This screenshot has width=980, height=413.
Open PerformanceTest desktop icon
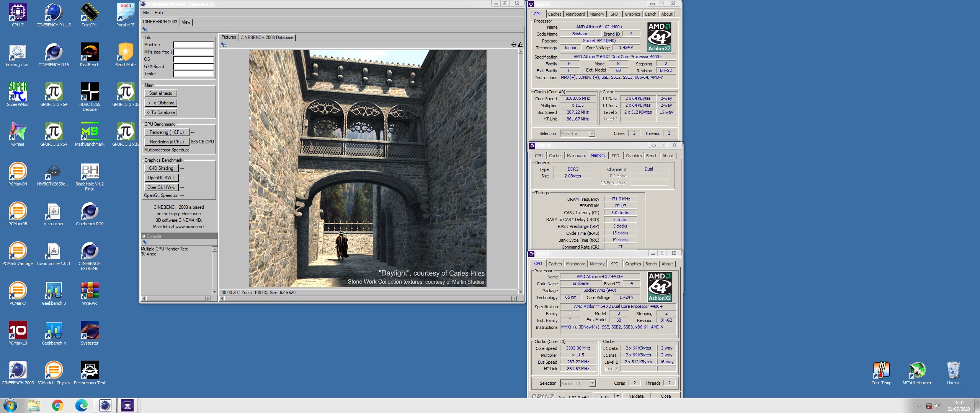(90, 372)
